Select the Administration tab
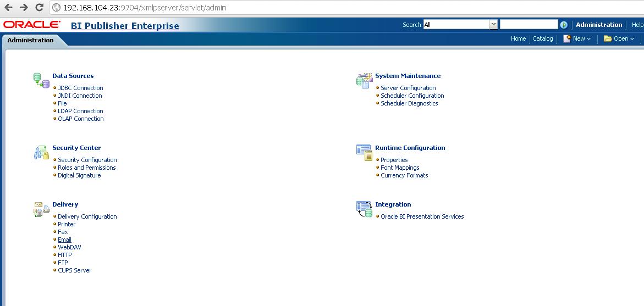Screen dimensions: 644x306 30,40
